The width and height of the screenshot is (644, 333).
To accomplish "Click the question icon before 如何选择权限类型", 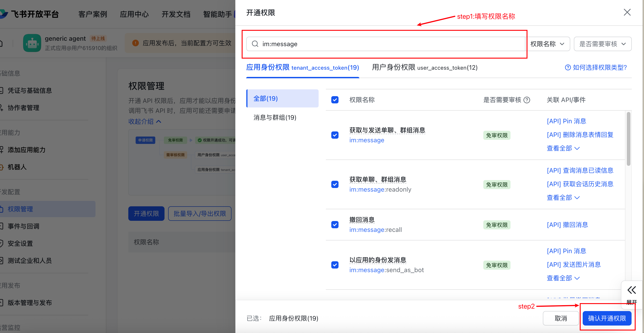I will coord(568,67).
